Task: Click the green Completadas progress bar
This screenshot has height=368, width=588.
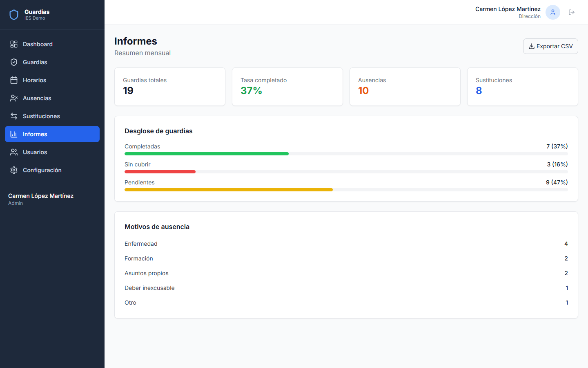Action: 207,154
